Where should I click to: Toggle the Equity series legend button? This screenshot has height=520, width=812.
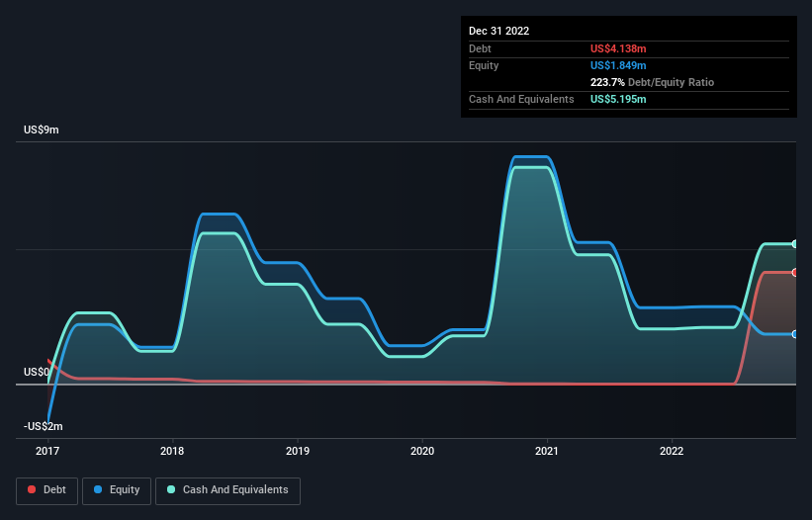point(117,490)
